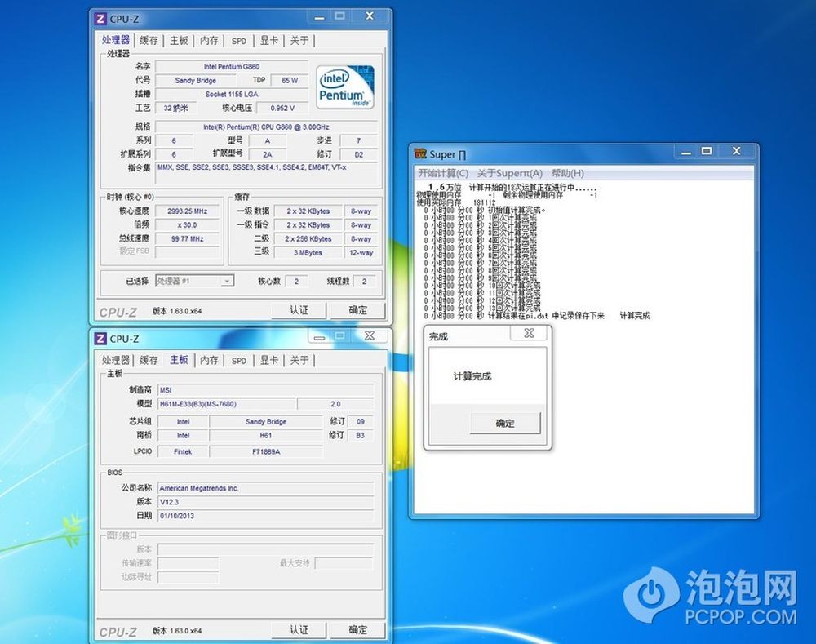Click the 认证 button in the top CPU-Z window
This screenshot has width=816, height=644.
pyautogui.click(x=299, y=310)
